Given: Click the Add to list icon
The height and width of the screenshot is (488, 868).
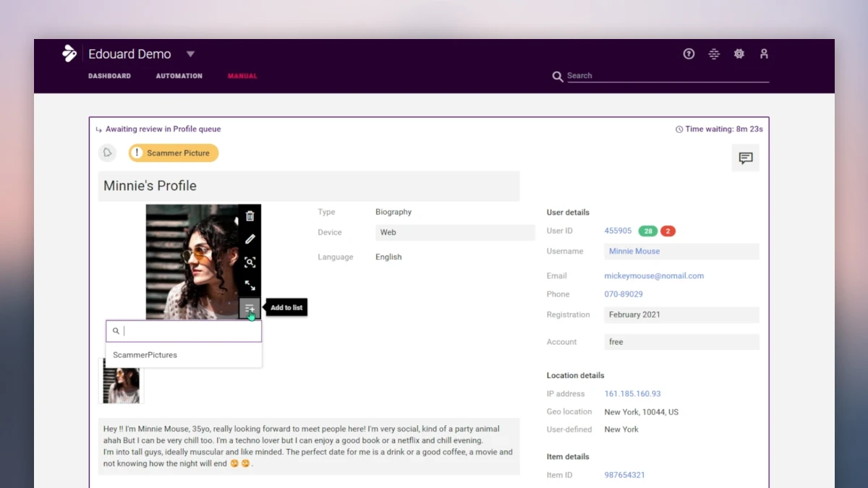Looking at the screenshot, I should click(x=250, y=309).
